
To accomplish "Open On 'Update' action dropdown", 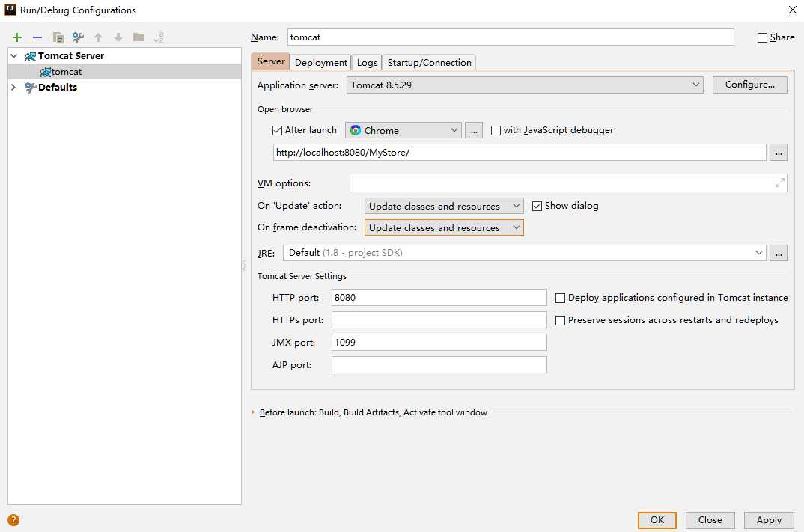I will click(x=444, y=206).
